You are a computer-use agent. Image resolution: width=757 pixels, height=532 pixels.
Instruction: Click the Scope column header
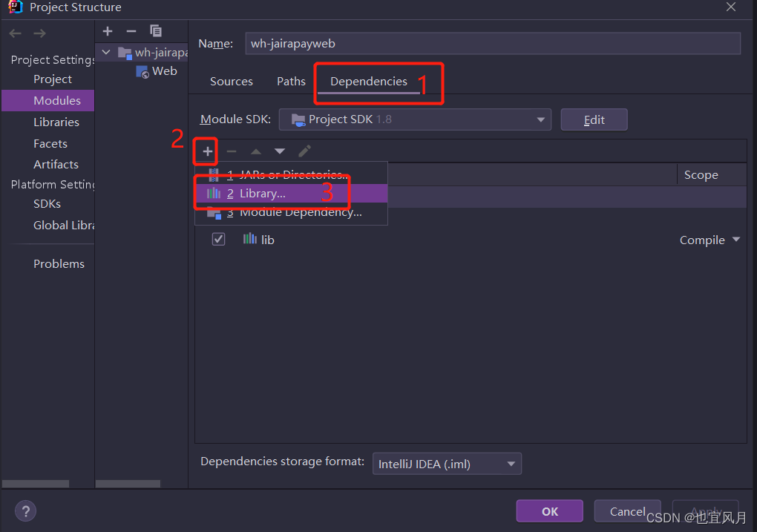(701, 175)
